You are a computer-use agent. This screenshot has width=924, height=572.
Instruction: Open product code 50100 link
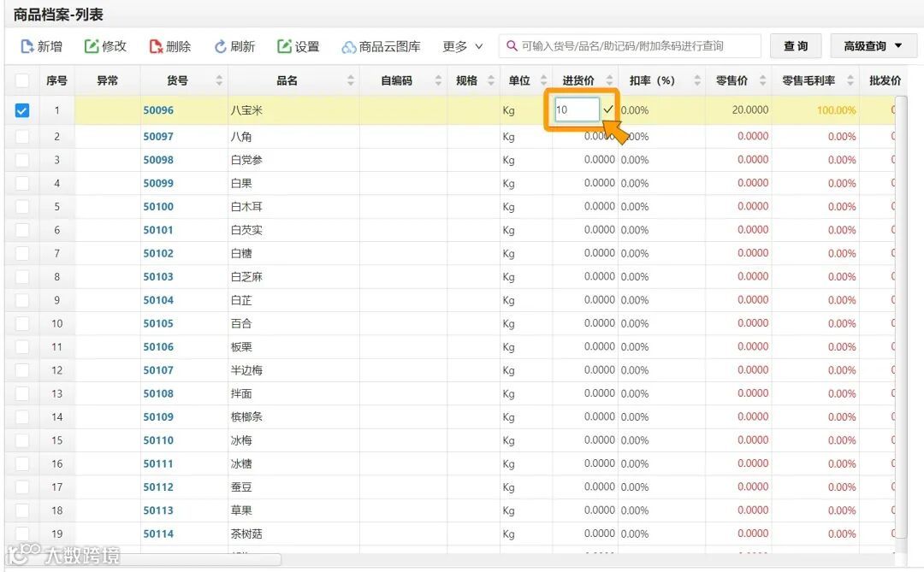pos(158,207)
